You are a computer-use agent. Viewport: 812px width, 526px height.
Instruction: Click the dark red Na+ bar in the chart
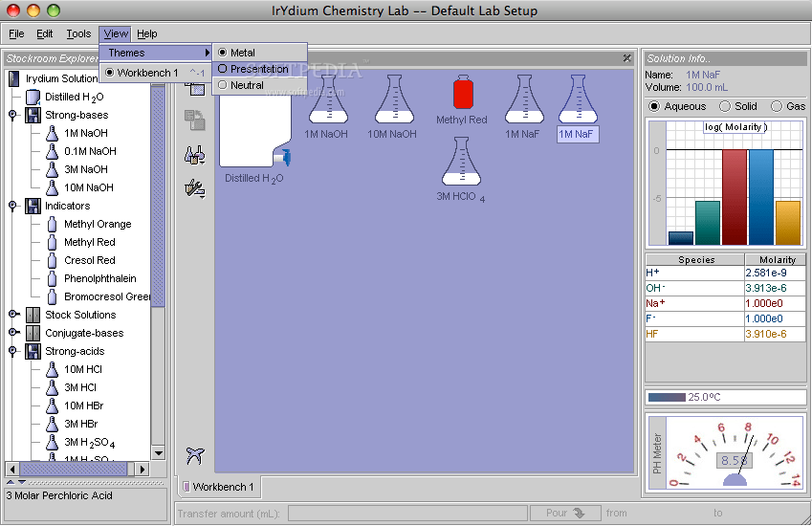(735, 197)
